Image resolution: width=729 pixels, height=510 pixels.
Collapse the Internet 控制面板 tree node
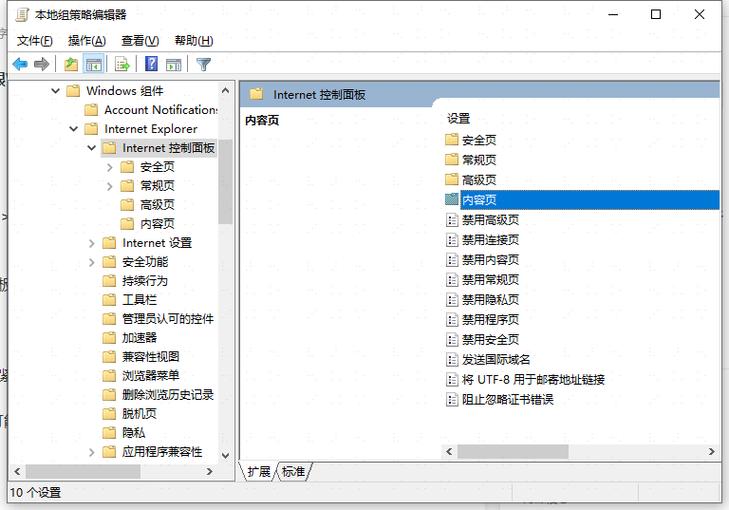(x=92, y=148)
